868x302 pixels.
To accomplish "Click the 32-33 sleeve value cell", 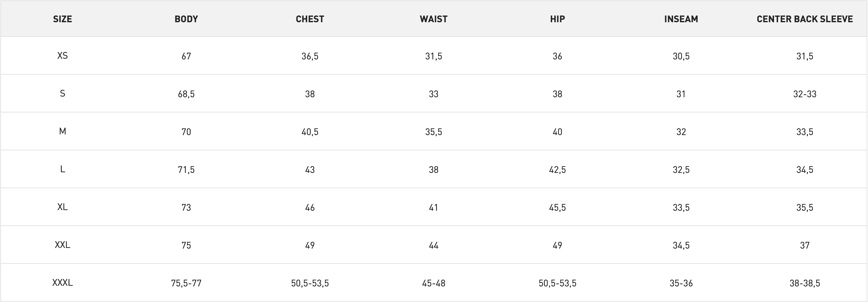I will point(805,94).
